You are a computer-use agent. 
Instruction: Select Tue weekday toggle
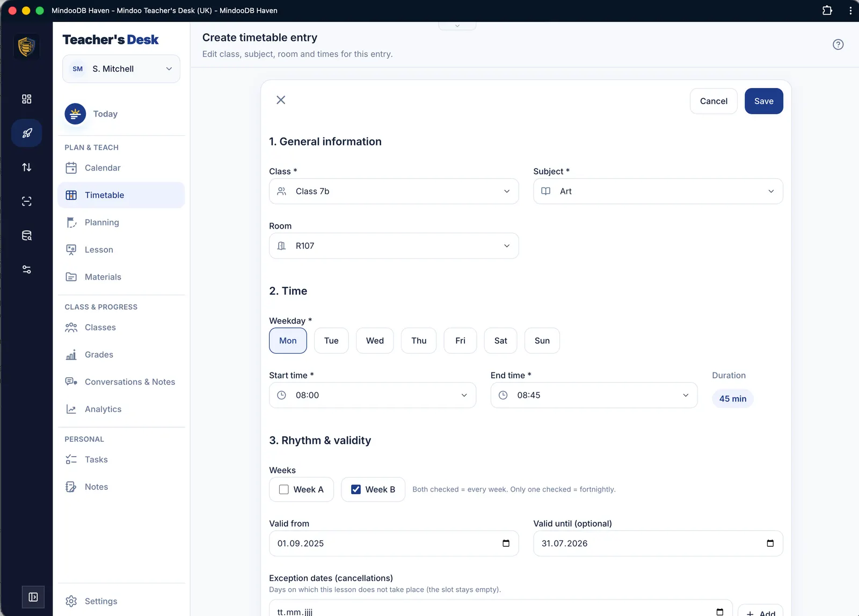click(x=331, y=341)
